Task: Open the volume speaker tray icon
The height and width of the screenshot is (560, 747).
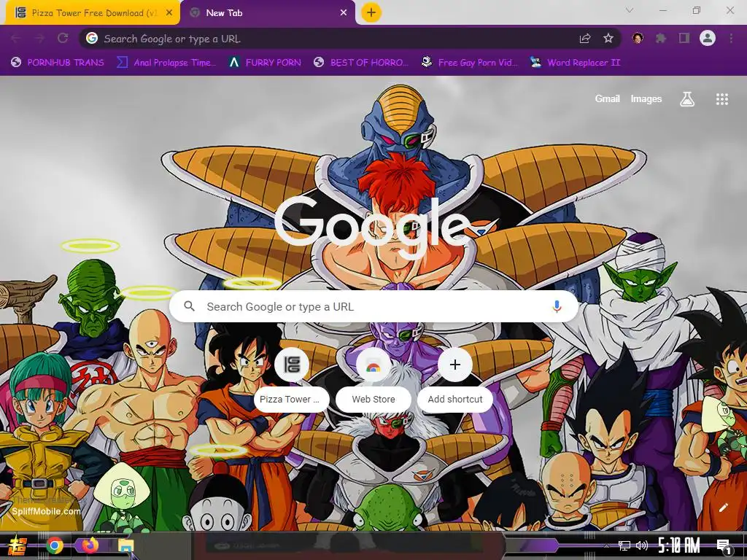Action: coord(642,545)
